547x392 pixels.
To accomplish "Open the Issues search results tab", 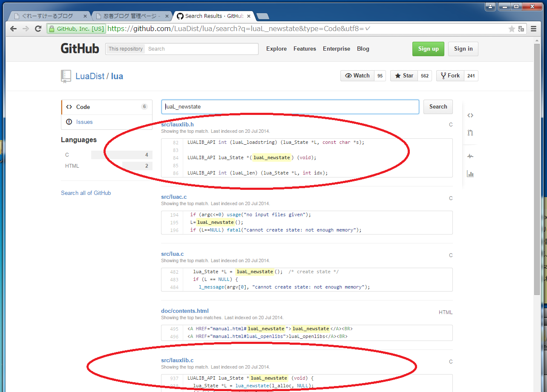I will click(x=107, y=122).
